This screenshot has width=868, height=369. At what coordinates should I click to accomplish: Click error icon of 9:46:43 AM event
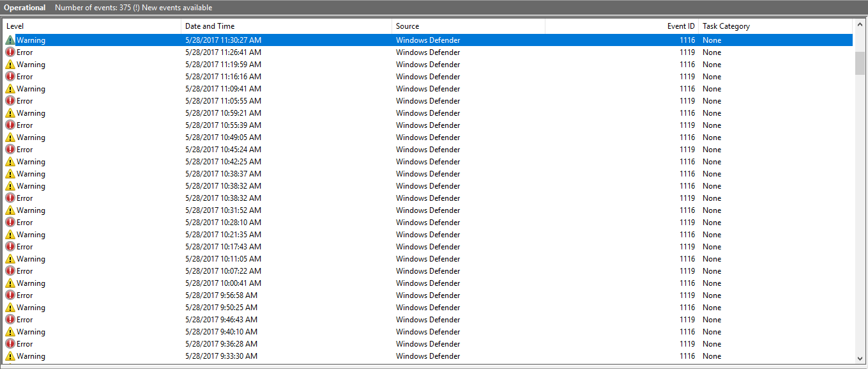point(10,320)
